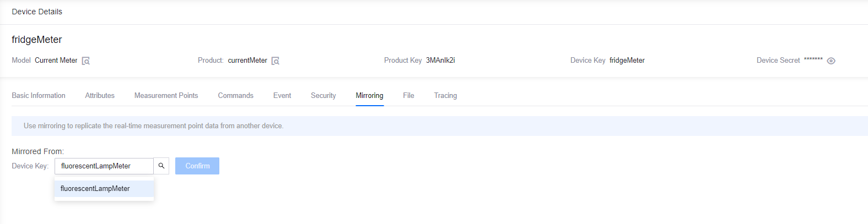Click the Device Key input field
868x224 pixels.
point(104,166)
